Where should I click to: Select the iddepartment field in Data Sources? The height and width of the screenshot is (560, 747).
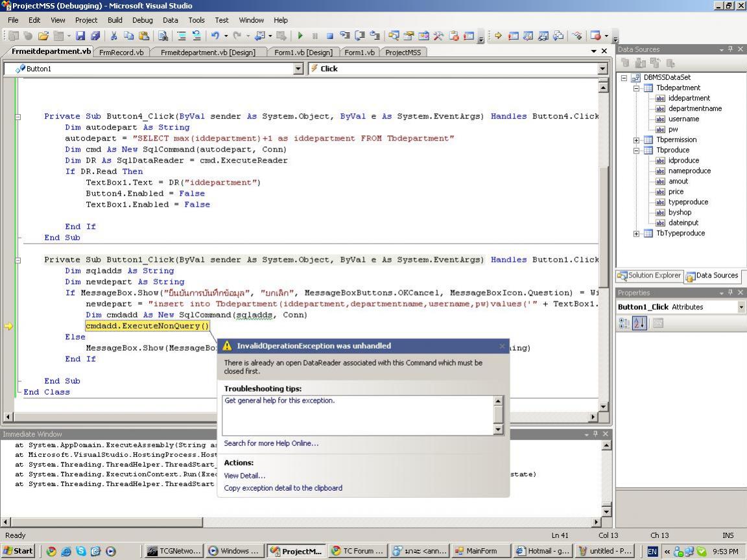click(689, 98)
